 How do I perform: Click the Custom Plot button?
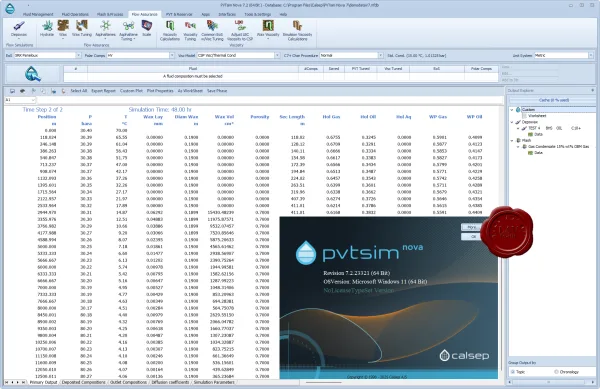131,91
